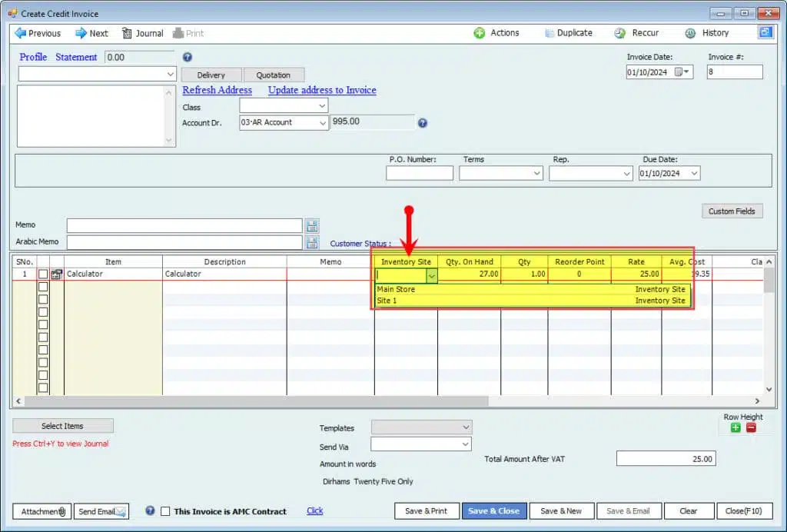Click the Previous arrow icon
The width and height of the screenshot is (787, 532).
(x=20, y=33)
